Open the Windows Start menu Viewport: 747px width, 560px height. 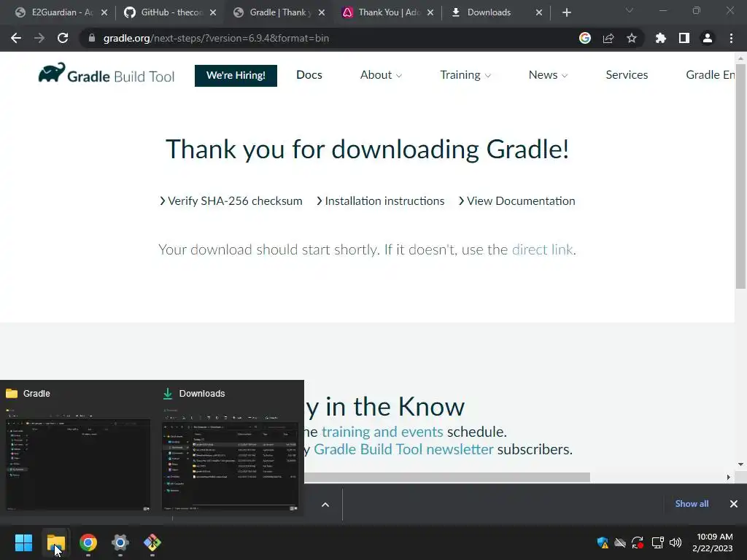click(x=23, y=542)
